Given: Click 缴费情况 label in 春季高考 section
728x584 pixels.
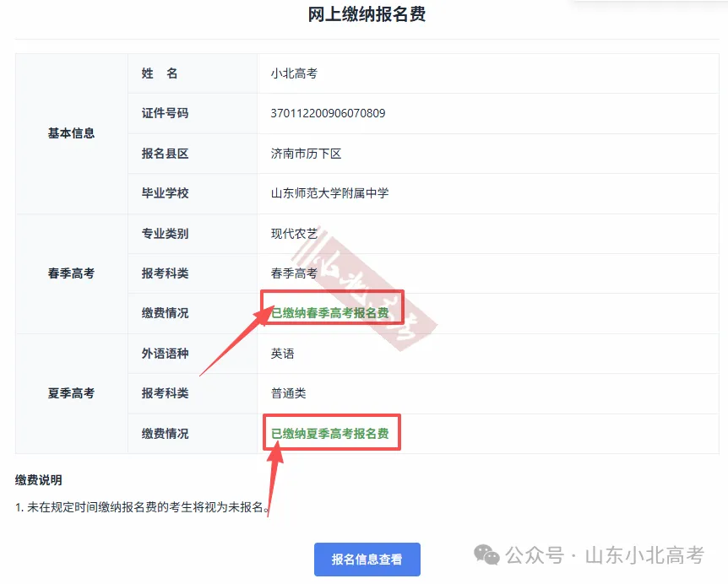Looking at the screenshot, I should coord(166,313).
